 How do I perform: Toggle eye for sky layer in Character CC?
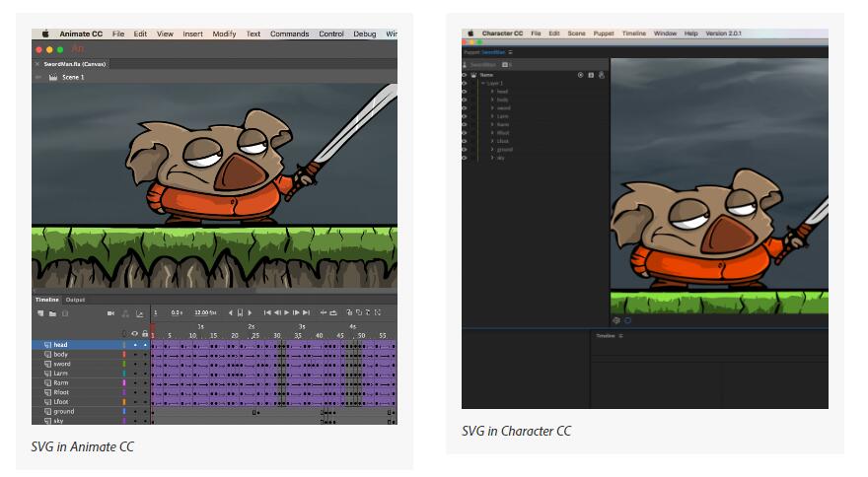(x=465, y=158)
